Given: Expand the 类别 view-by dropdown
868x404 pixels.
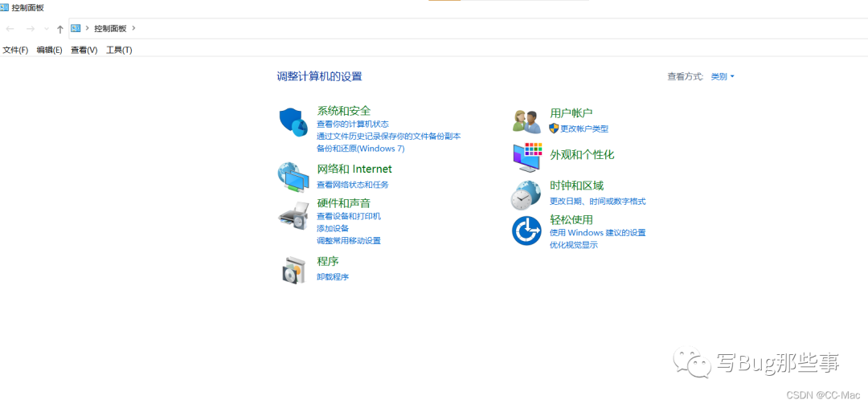Looking at the screenshot, I should point(723,77).
